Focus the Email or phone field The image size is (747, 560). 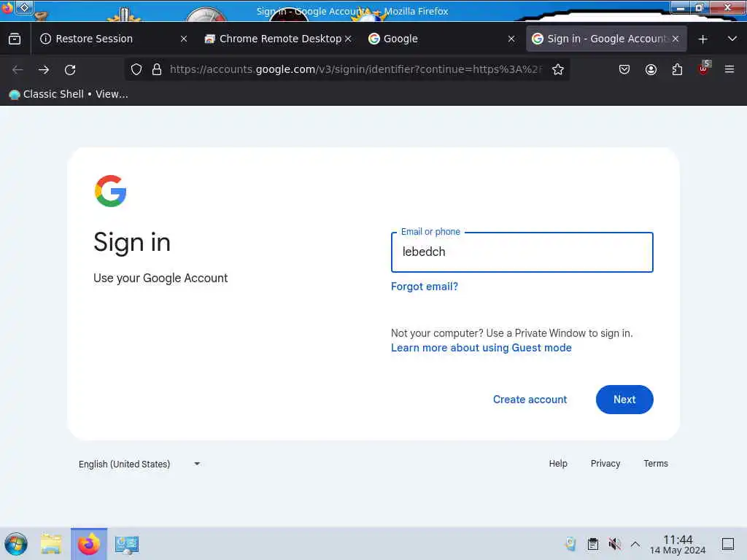(522, 252)
